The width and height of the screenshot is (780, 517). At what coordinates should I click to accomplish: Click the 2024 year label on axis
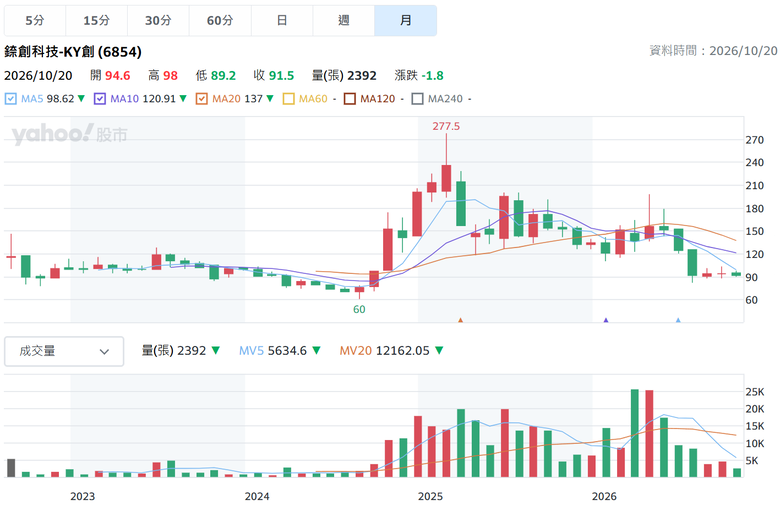pos(257,496)
